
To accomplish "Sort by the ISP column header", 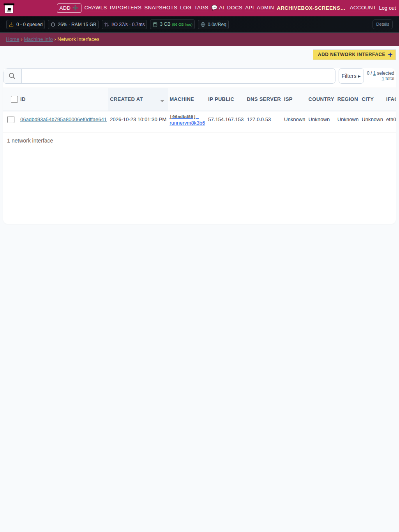I will (x=288, y=99).
